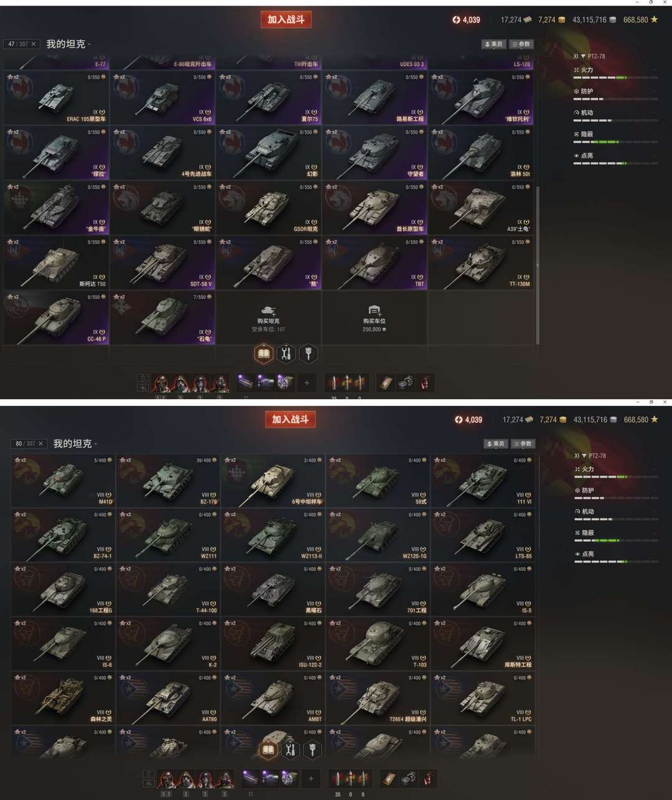Expand the XI PTZ-78 selector in 47 / 307 view

[589, 56]
